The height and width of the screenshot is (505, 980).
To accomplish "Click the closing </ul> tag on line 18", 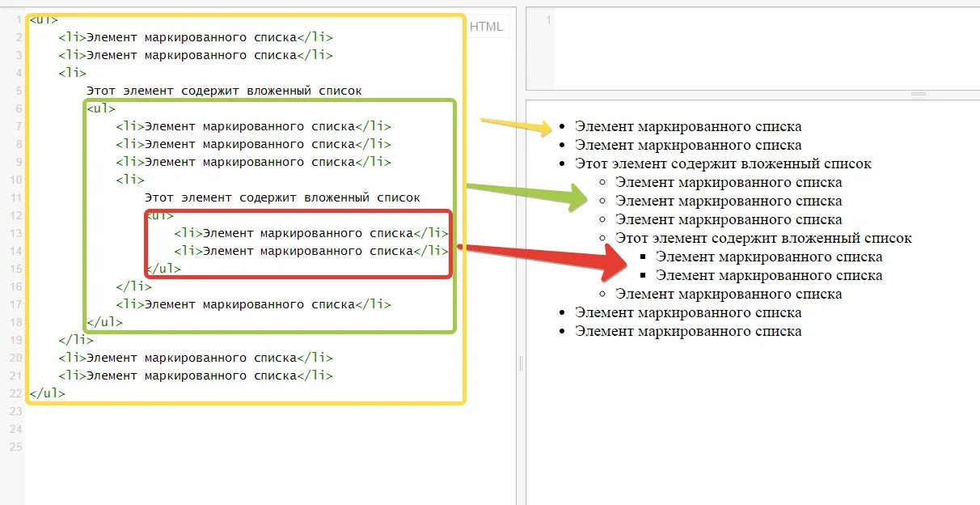I will click(104, 322).
